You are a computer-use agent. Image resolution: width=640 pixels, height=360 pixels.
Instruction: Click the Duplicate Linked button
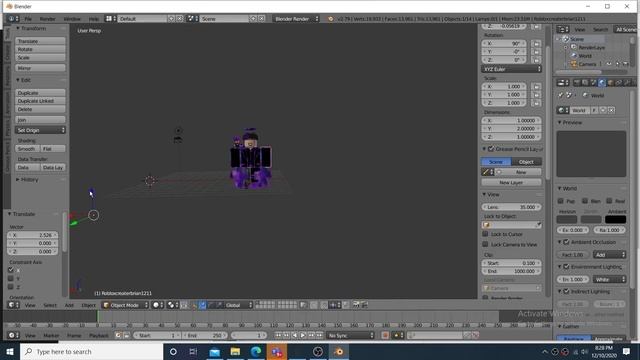(40, 101)
